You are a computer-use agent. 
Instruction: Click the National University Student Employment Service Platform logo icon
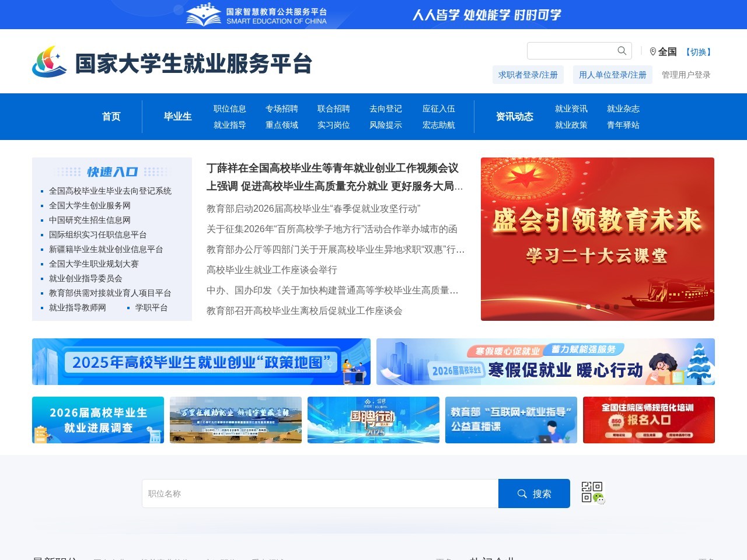tap(49, 63)
